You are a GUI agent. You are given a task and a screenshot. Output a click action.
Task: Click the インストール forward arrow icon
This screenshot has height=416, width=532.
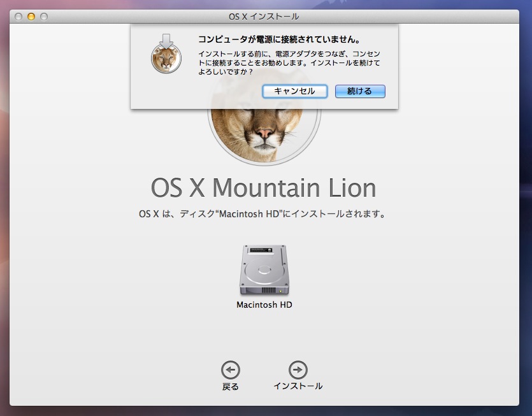(298, 370)
